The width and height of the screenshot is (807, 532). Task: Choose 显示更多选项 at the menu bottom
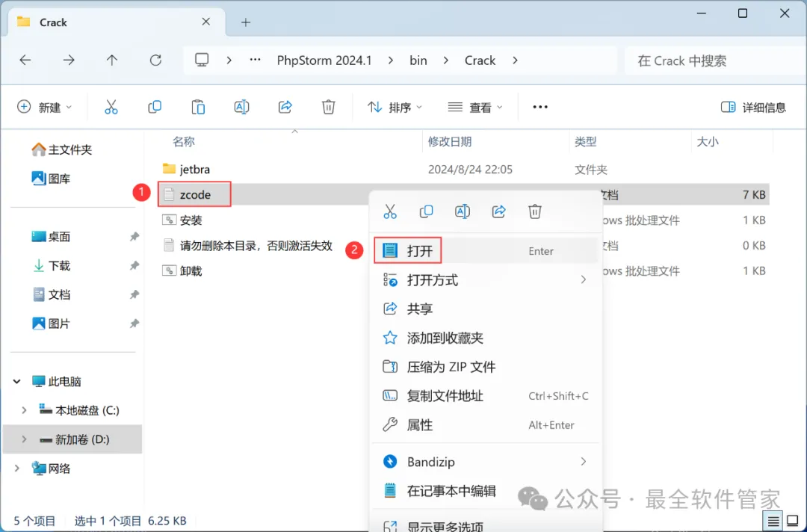[x=486, y=525]
